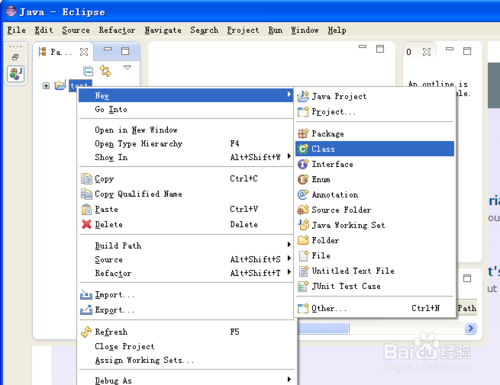This screenshot has width=500, height=385.
Task: Click the horizontal scrollbar thumb
Action: (x=324, y=328)
